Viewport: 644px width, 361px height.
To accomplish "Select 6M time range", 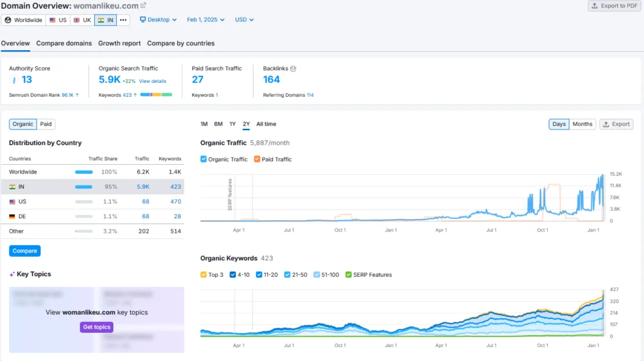I will [x=218, y=124].
